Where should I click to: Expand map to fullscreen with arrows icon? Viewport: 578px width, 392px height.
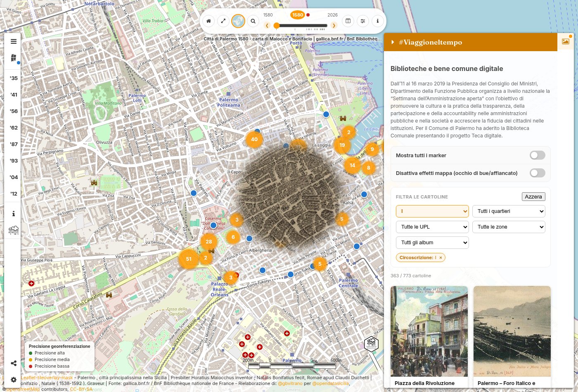(223, 21)
